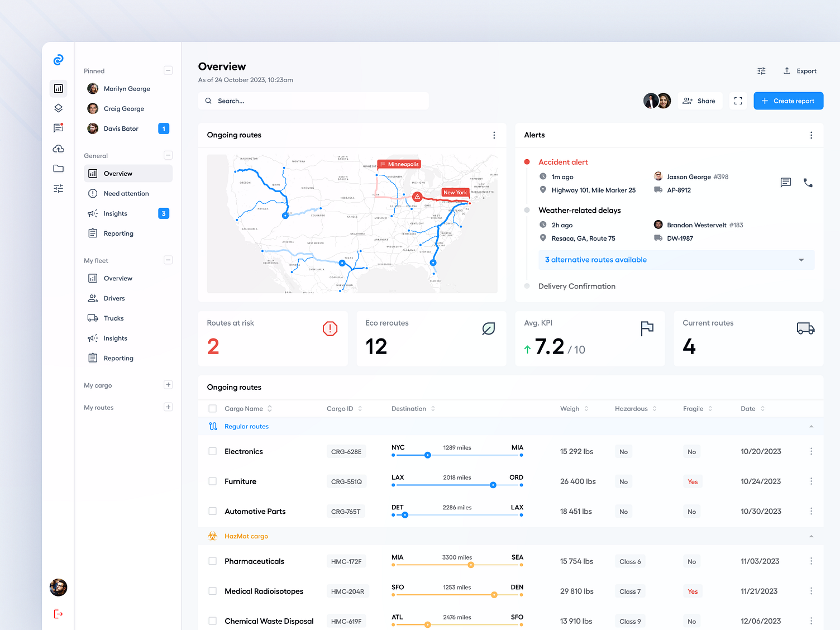The height and width of the screenshot is (630, 840).
Task: Expand the My cargo section
Action: click(x=168, y=385)
